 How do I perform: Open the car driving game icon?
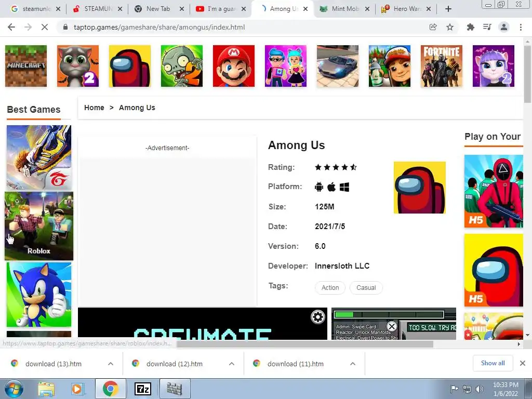tap(338, 66)
